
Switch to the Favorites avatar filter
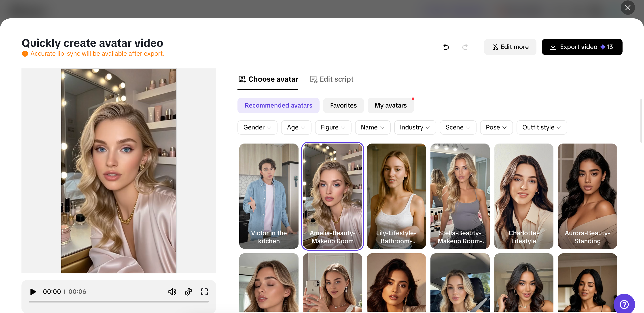tap(343, 105)
